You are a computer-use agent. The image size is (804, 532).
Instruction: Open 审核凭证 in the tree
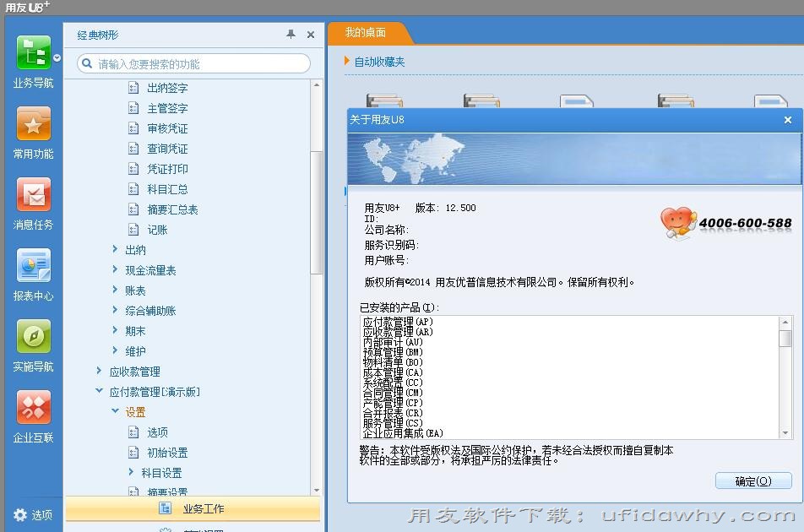[x=167, y=128]
